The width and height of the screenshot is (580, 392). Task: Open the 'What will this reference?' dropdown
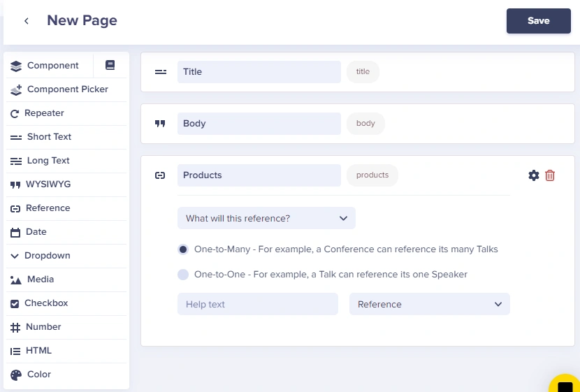(x=266, y=218)
